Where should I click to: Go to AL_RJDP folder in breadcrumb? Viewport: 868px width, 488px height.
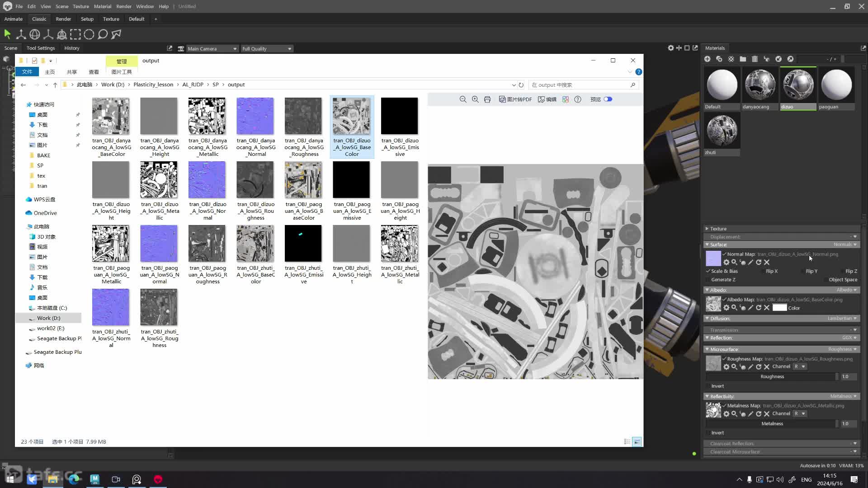click(193, 84)
